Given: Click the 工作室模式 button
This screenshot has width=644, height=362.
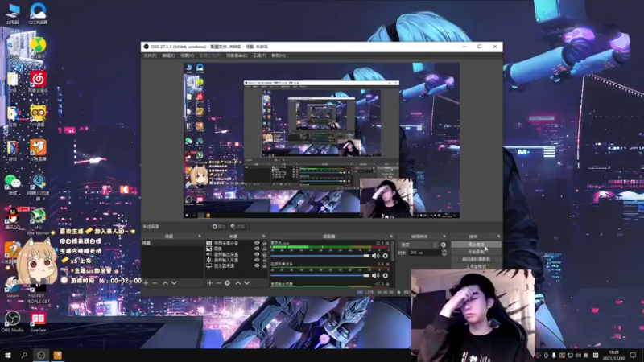Looking at the screenshot, I should tap(476, 266).
